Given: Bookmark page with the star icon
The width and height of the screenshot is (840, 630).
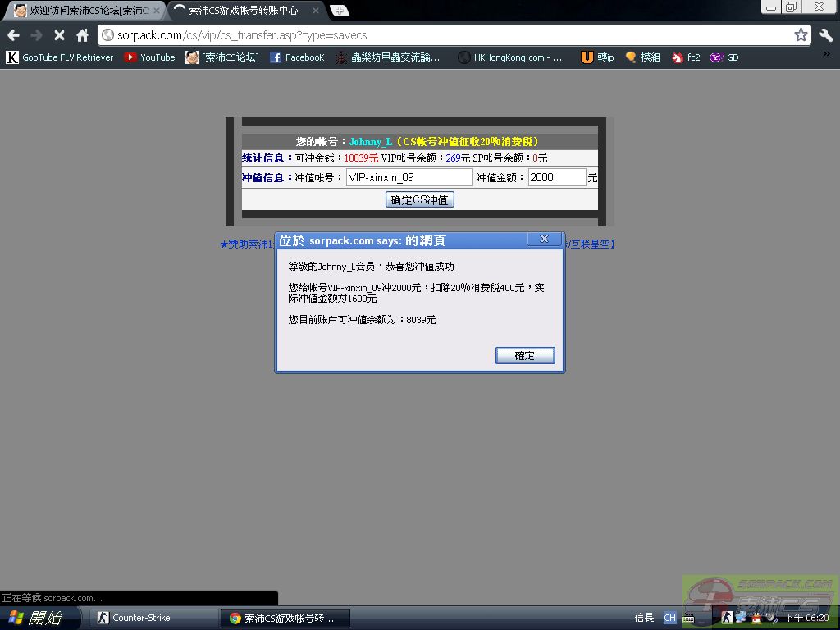Looking at the screenshot, I should (801, 35).
